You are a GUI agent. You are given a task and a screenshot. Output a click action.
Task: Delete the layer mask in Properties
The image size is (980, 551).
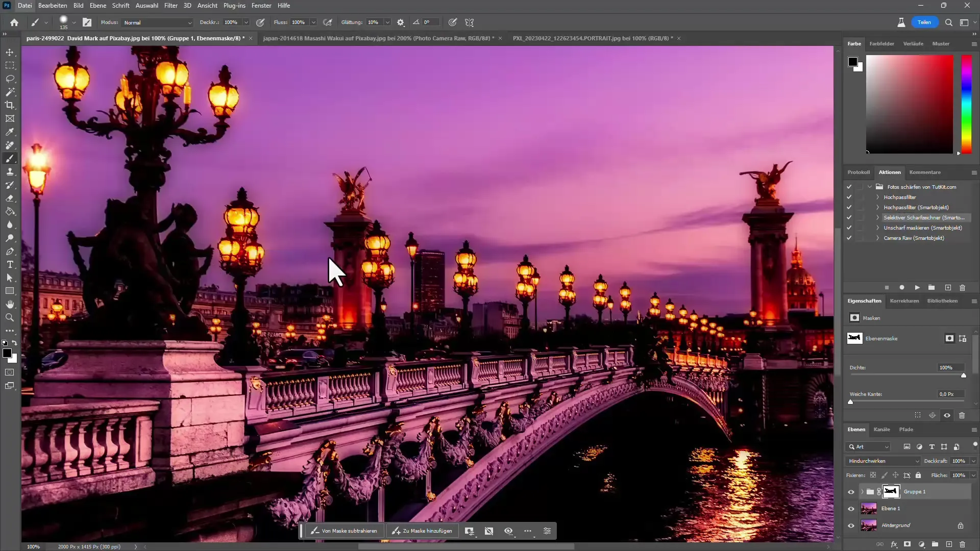[962, 415]
